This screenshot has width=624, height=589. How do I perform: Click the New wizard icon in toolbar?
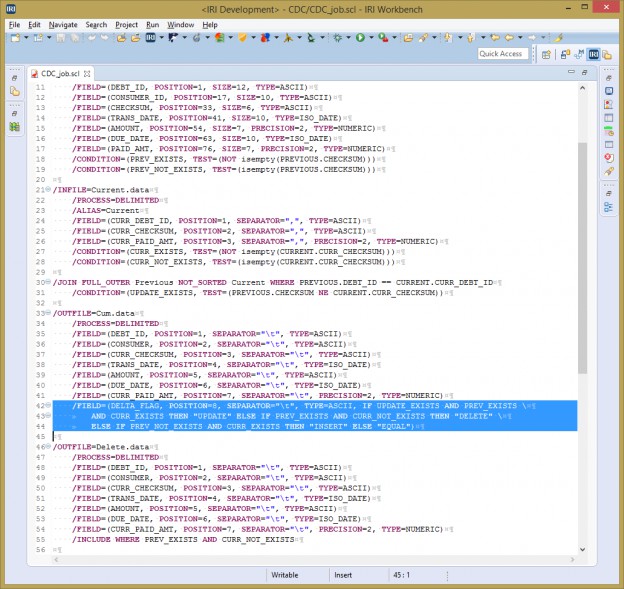tap(16, 38)
